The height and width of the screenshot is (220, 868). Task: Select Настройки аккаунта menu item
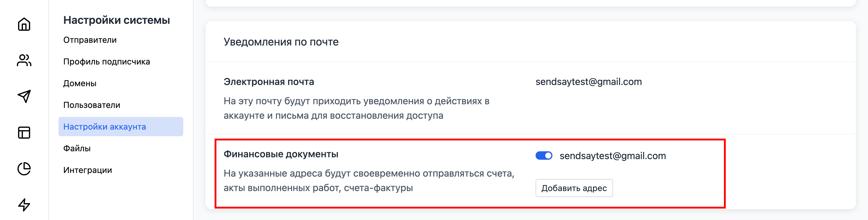tap(105, 127)
